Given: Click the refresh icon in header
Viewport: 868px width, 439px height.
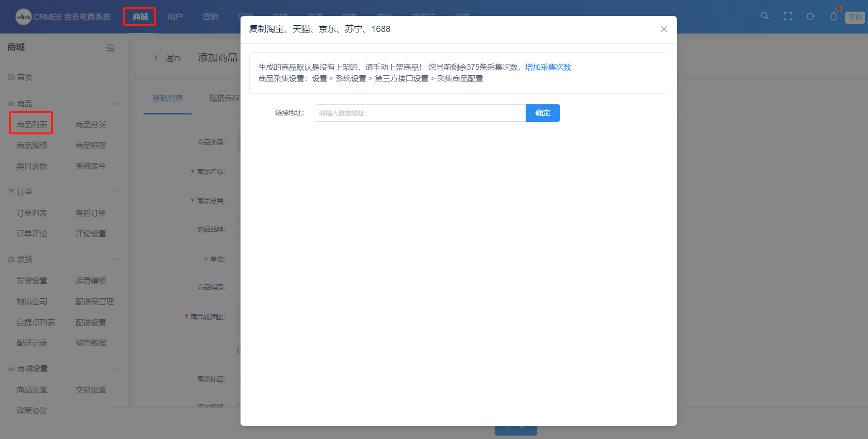Looking at the screenshot, I should [x=810, y=16].
